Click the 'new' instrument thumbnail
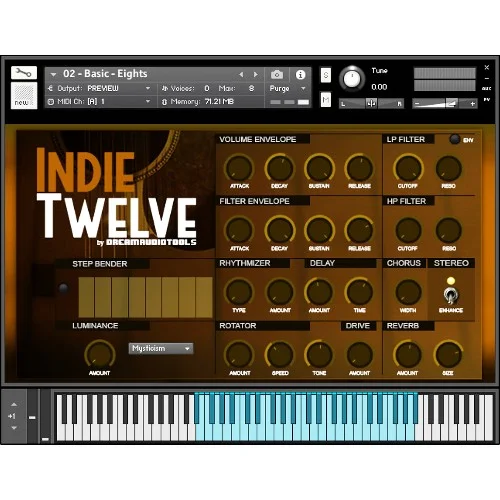Screen dimensions: 500x500 (24, 95)
